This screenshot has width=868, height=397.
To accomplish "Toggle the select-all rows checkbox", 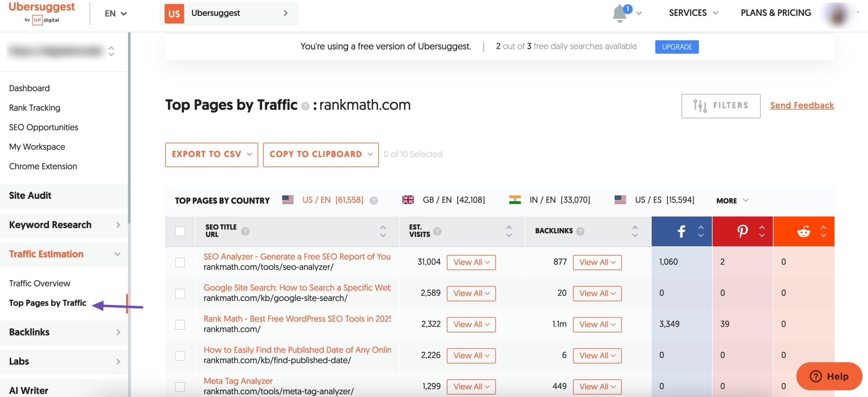I will [180, 231].
